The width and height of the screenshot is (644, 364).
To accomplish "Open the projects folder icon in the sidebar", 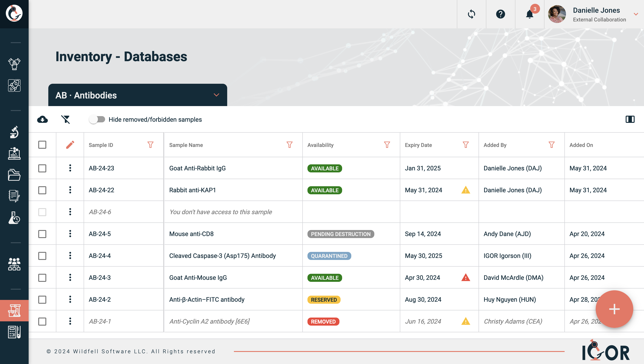I will coord(14,175).
